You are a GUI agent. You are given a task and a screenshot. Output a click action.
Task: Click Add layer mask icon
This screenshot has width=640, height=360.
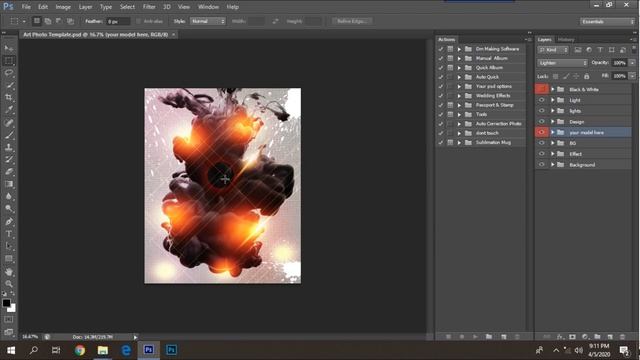coord(572,337)
